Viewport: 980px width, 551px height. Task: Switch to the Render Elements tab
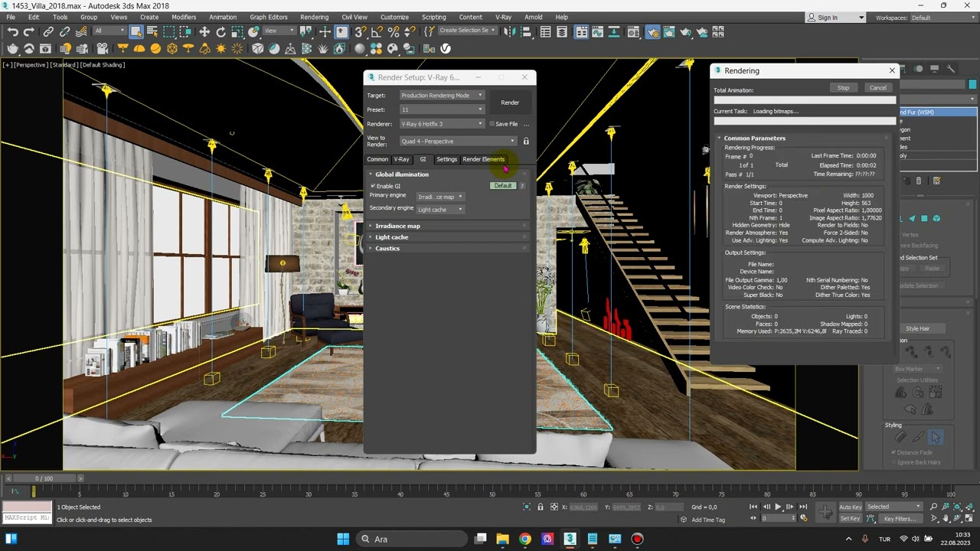(483, 159)
